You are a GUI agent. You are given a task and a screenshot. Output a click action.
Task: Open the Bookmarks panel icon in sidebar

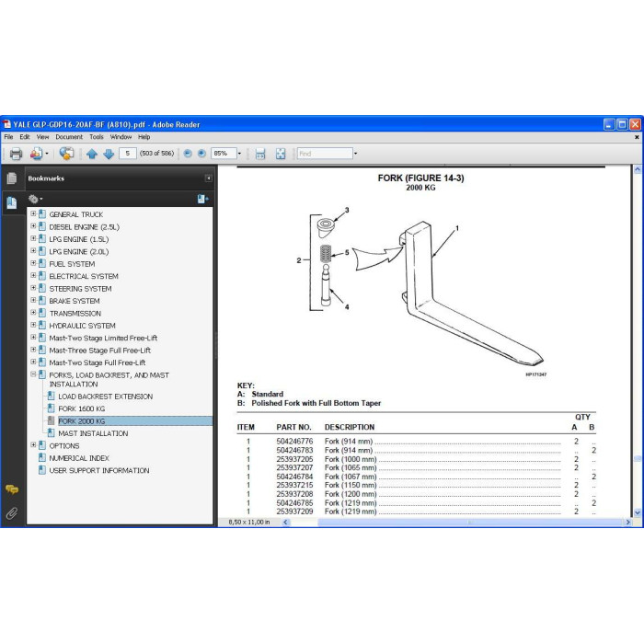12,202
